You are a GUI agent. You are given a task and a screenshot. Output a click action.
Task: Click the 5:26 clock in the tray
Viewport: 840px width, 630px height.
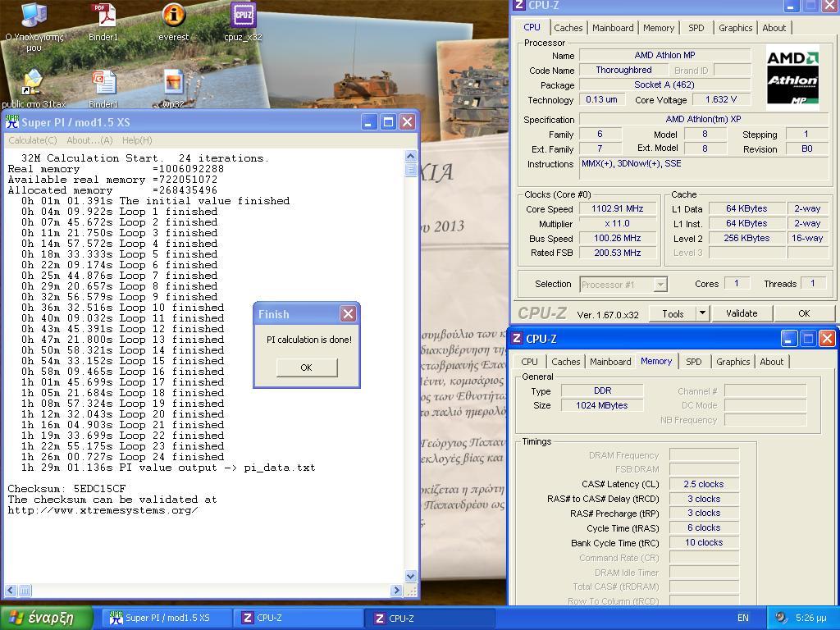811,618
